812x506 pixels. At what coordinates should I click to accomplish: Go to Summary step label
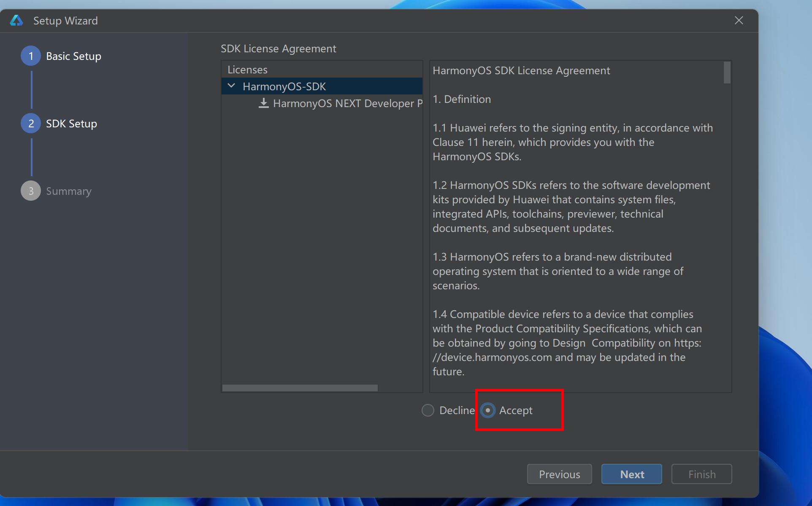point(68,191)
